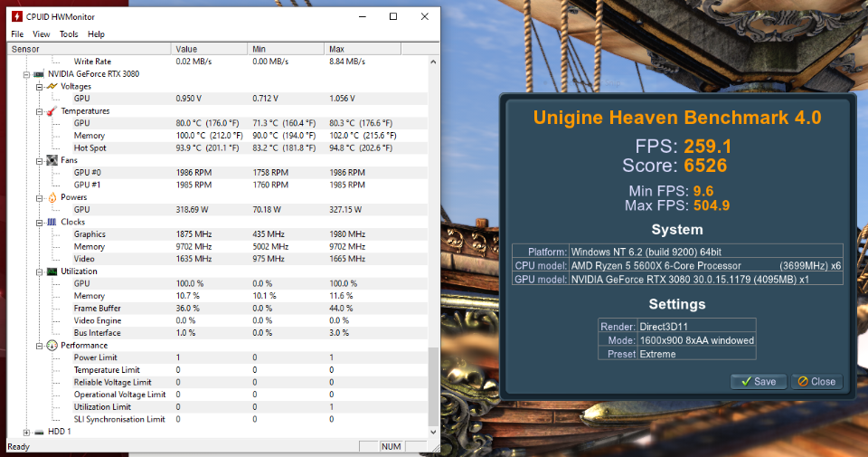Click the AMD Ryzen 5 5600X CPU model text
The height and width of the screenshot is (457, 868).
coord(656,266)
